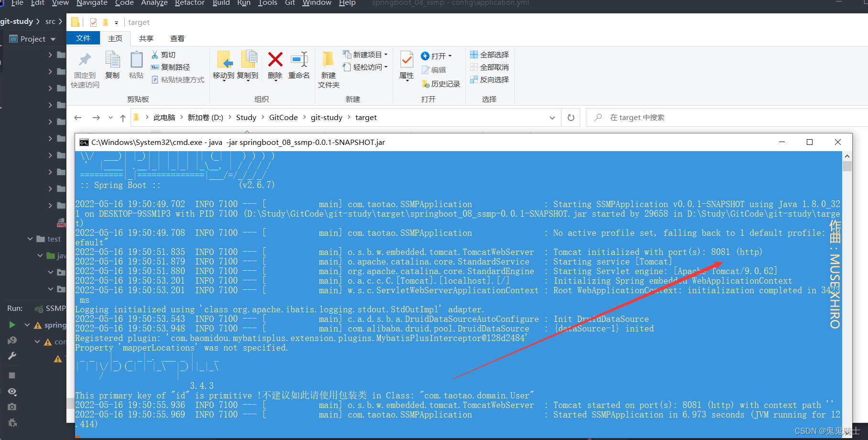Click 此电脑 breadcrumb in address bar
Image resolution: width=868 pixels, height=440 pixels.
click(x=164, y=118)
